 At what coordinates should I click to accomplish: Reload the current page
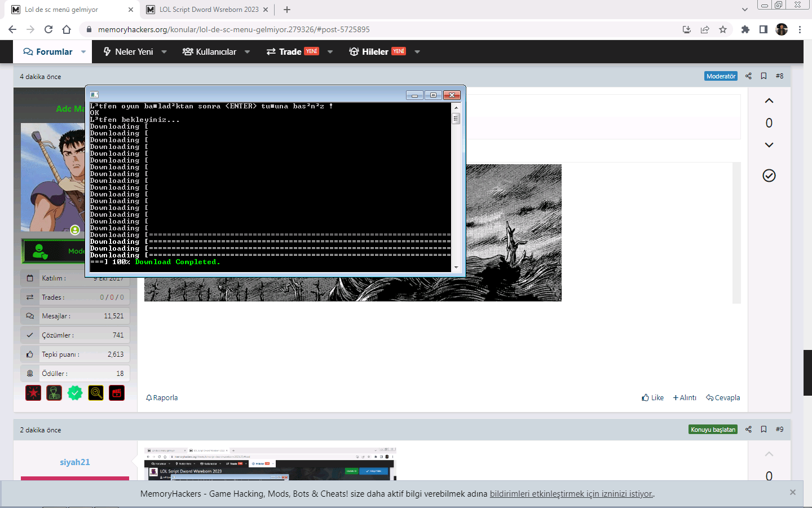coord(48,29)
